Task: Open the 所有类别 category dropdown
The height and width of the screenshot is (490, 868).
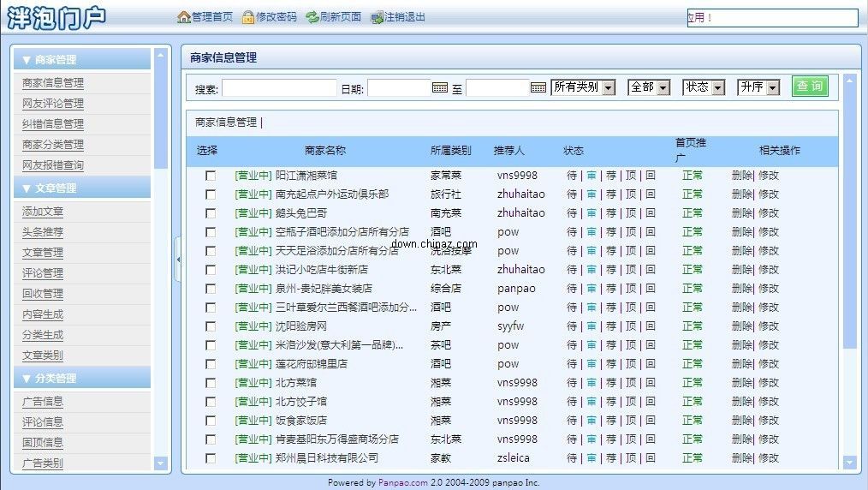Action: click(x=584, y=87)
